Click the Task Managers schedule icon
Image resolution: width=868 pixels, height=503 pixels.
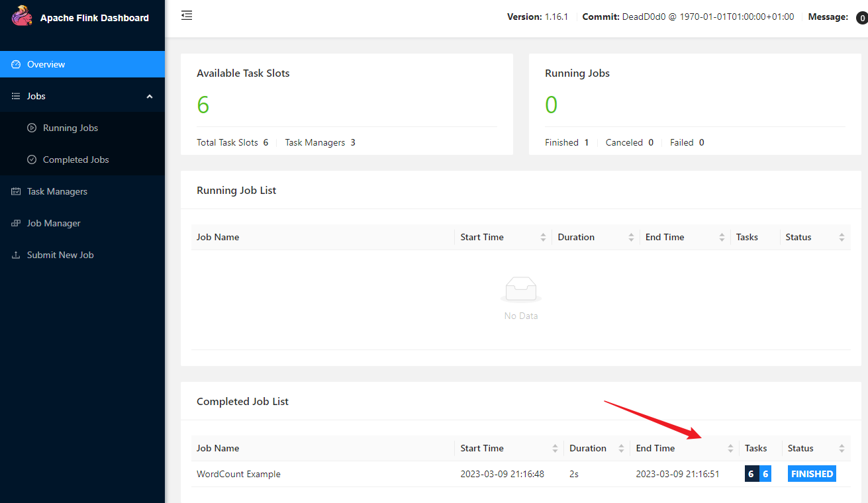17,191
